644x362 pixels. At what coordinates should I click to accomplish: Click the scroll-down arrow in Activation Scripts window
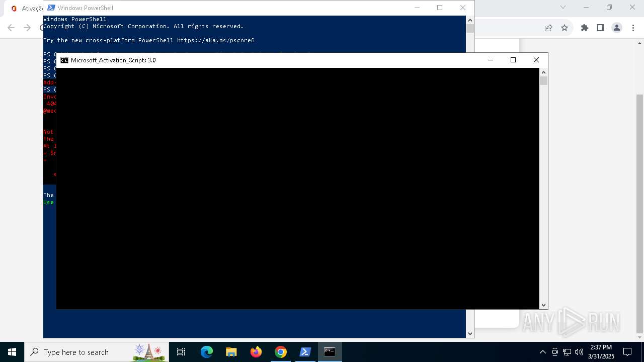543,305
